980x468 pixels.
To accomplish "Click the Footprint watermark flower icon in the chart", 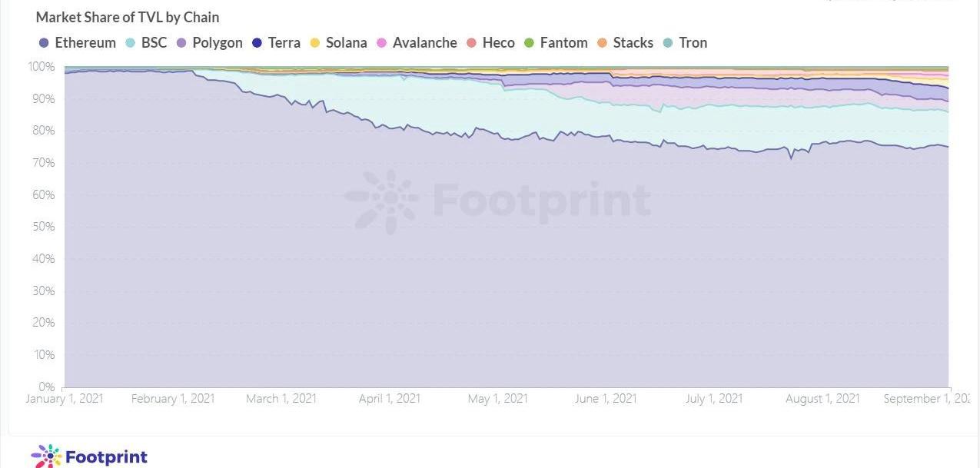I will [x=382, y=201].
